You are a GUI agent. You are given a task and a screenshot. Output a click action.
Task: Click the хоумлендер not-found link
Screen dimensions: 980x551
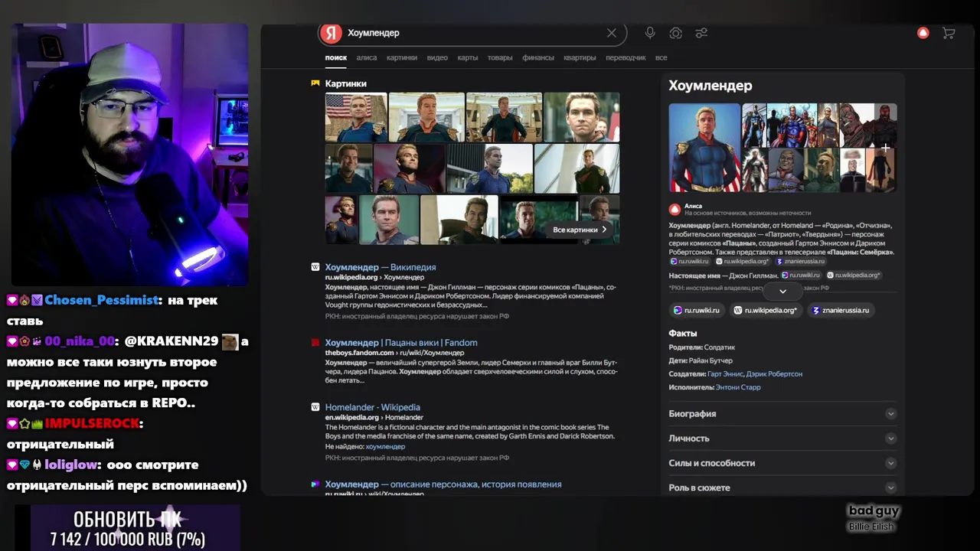tap(385, 446)
